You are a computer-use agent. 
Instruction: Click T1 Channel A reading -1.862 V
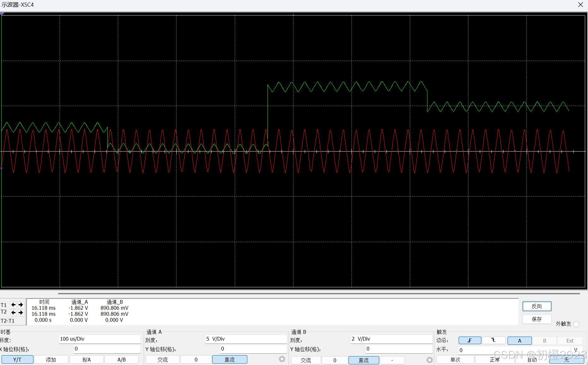pos(78,308)
